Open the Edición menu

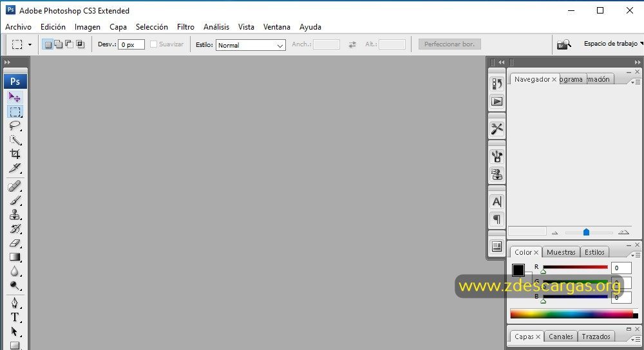coord(53,27)
